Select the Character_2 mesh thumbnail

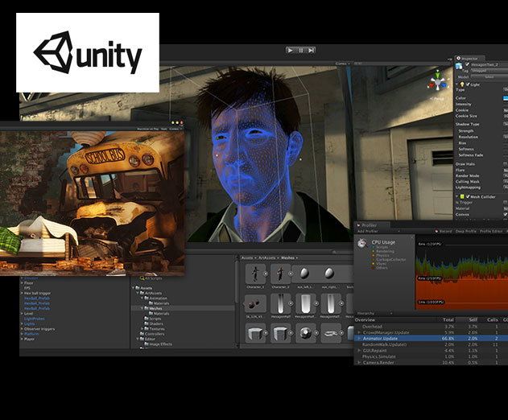pyautogui.click(x=280, y=274)
